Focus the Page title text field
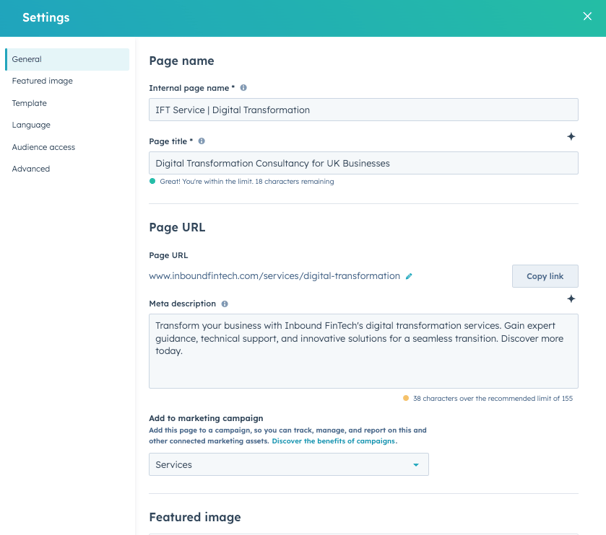 point(363,163)
